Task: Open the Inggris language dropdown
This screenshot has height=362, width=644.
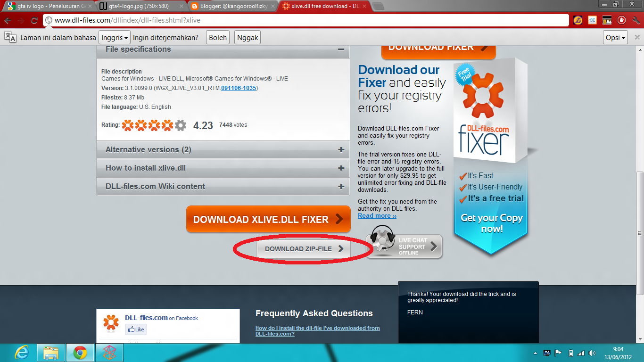Action: 115,38
